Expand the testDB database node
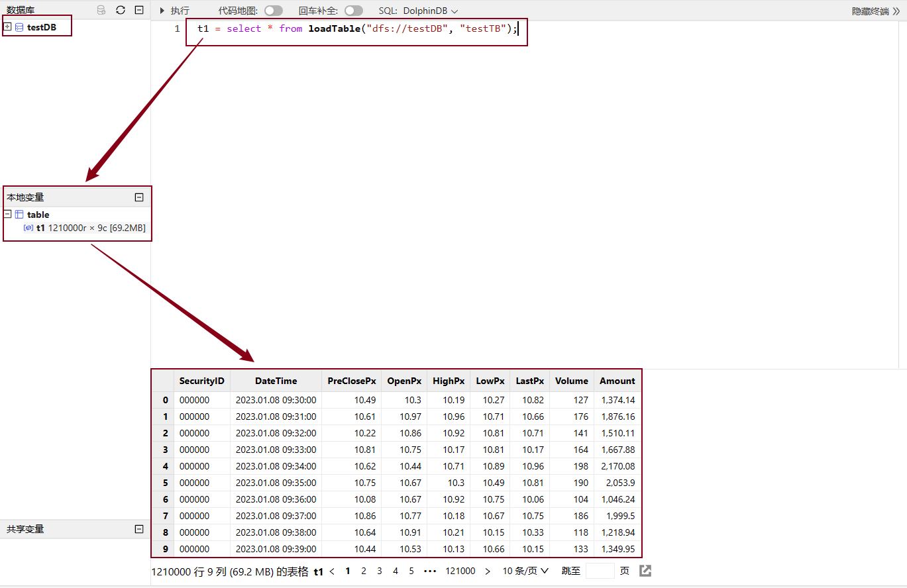Screen dimensions: 907x588 7,27
